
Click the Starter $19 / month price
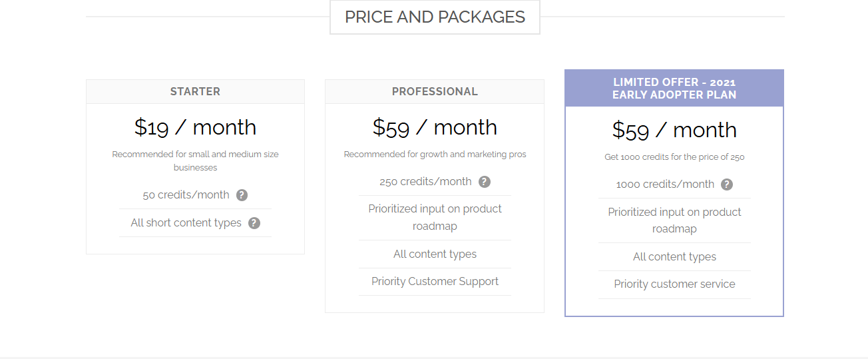[195, 127]
